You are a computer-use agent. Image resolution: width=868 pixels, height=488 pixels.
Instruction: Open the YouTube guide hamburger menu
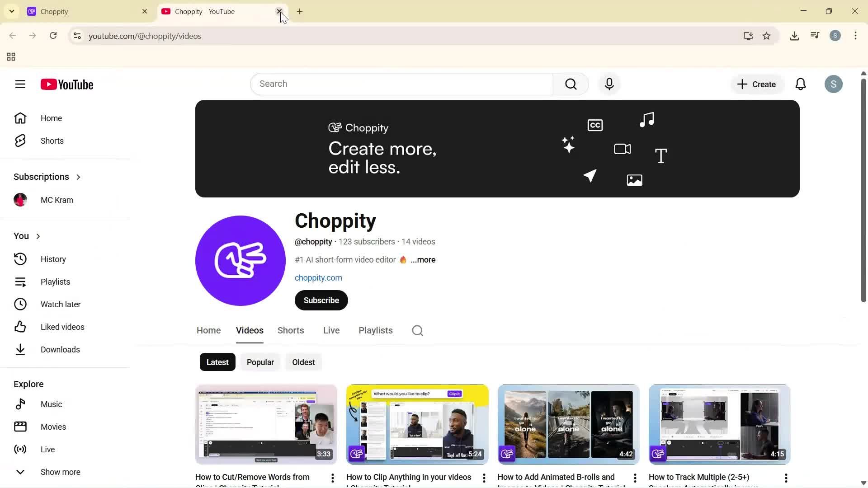tap(20, 84)
